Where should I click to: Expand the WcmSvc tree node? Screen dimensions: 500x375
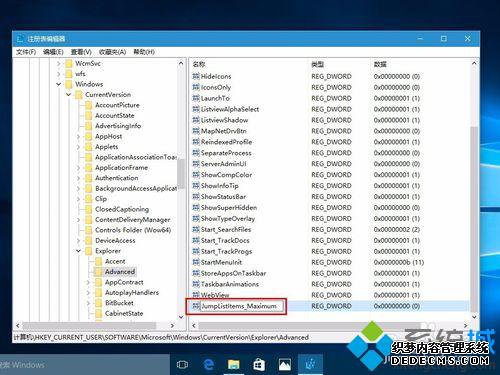[x=59, y=63]
